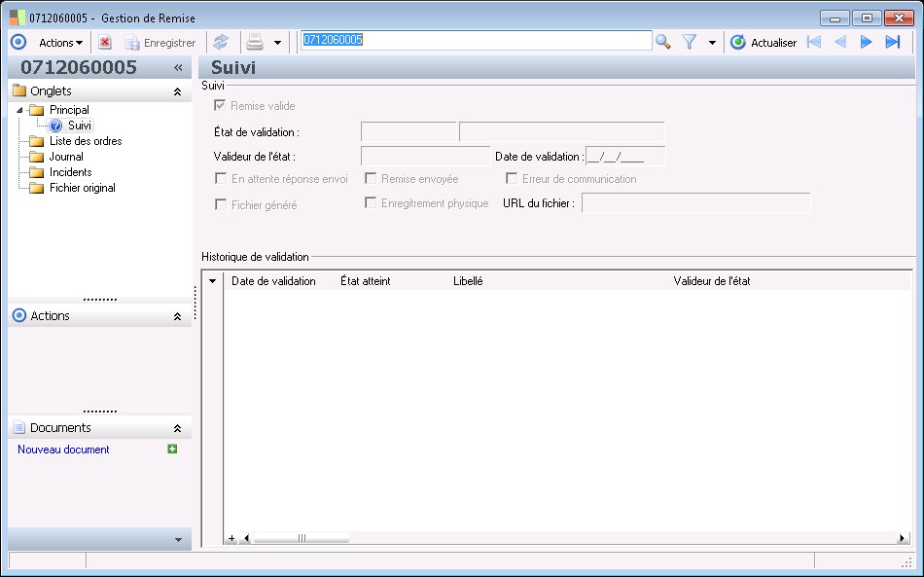Viewport: 924px width, 577px height.
Task: Click the Suivi question mark icon
Action: click(x=56, y=126)
